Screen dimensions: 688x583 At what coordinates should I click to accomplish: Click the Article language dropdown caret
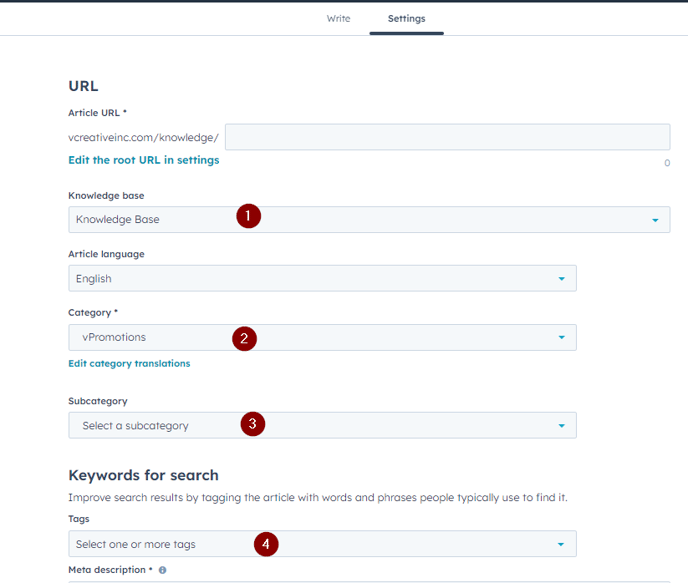[x=562, y=279]
